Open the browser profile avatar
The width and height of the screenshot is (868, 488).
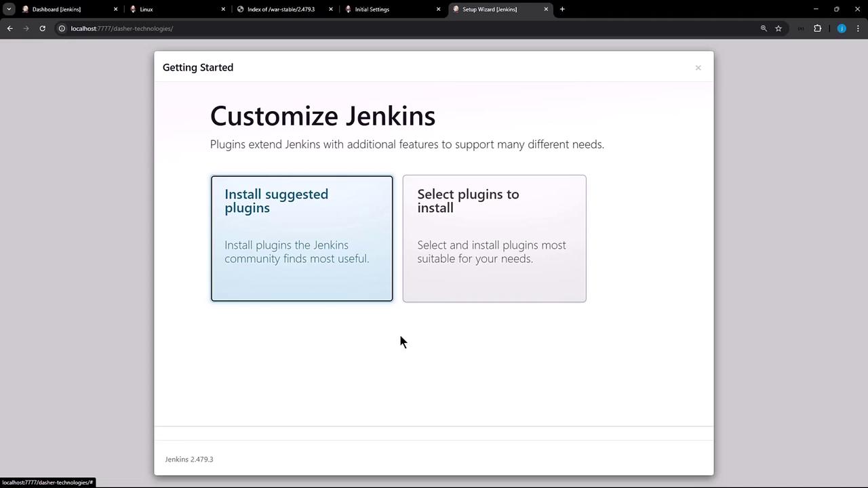click(842, 28)
